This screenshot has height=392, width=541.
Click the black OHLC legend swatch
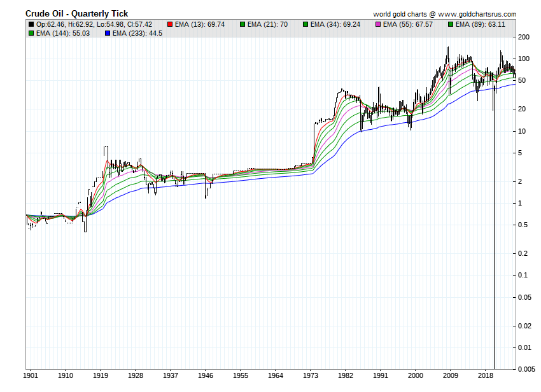(31, 24)
